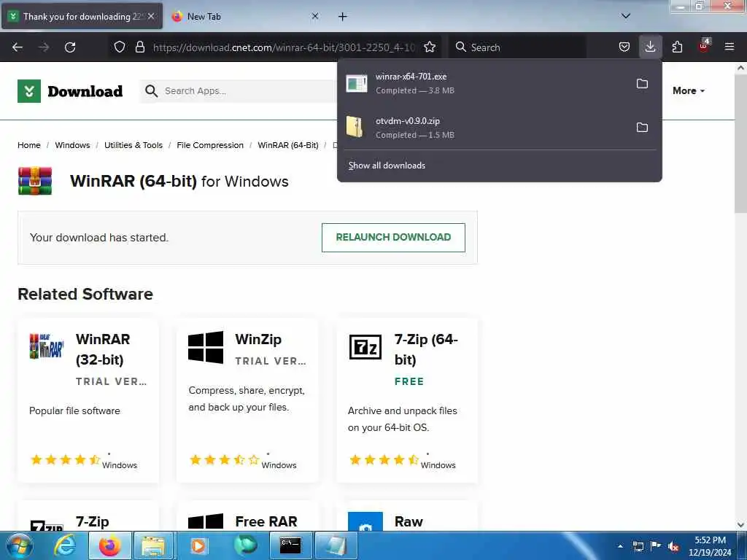747x560 pixels.
Task: Click Show all downloads
Action: click(x=387, y=166)
